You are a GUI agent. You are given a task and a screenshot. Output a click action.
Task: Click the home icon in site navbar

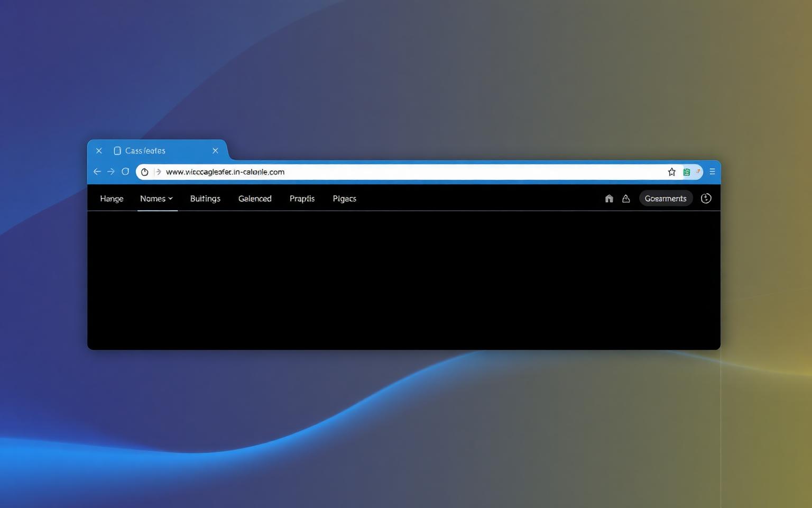point(609,198)
